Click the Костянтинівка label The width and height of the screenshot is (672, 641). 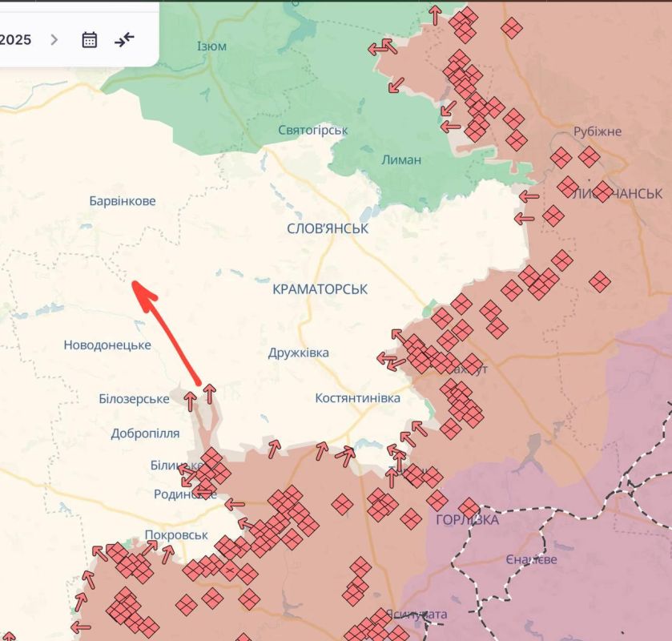(x=357, y=398)
